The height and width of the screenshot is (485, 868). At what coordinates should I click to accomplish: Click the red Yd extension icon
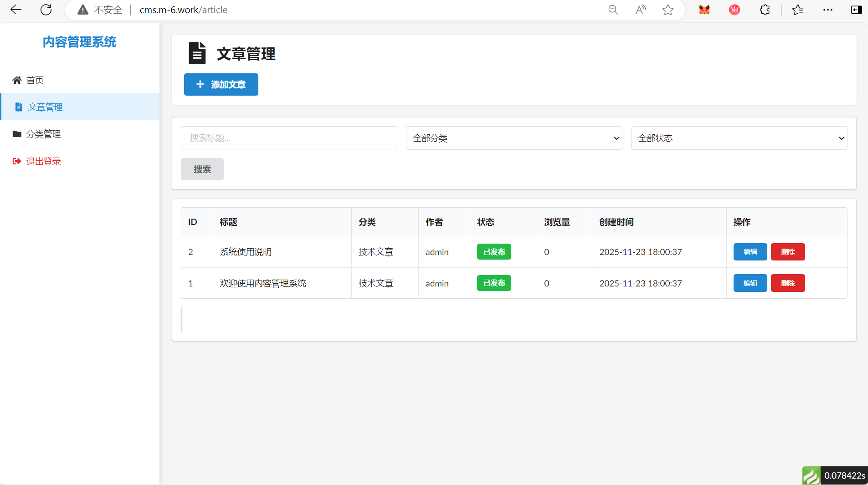[734, 10]
